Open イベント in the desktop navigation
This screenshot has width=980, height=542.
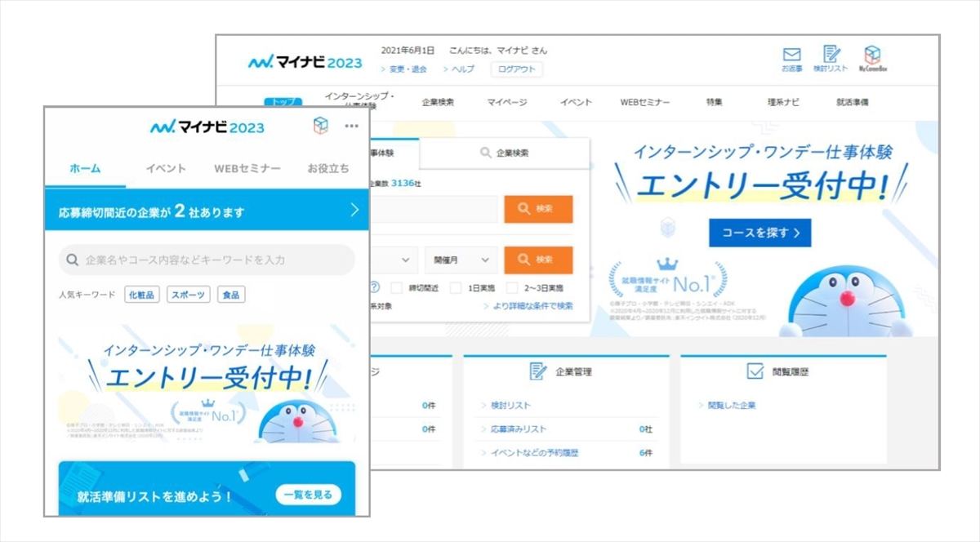576,103
